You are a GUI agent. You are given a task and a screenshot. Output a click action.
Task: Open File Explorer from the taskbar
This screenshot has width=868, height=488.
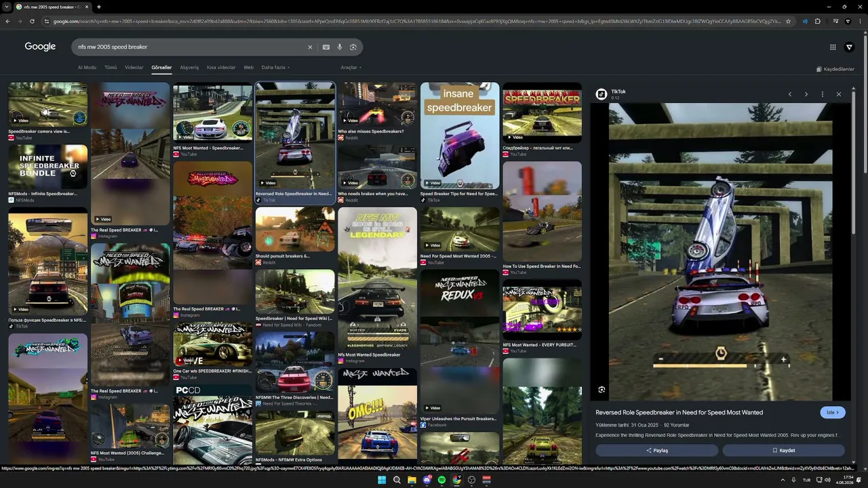[x=412, y=480]
